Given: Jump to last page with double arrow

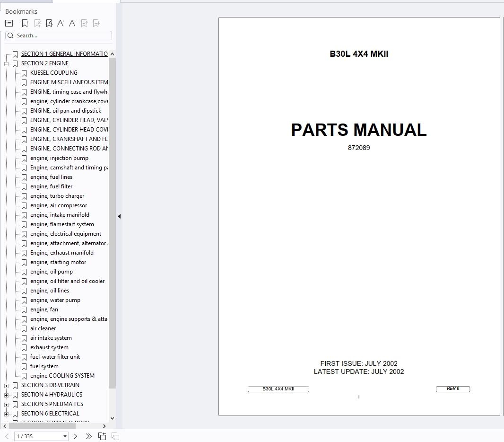Looking at the screenshot, I should coord(88,436).
